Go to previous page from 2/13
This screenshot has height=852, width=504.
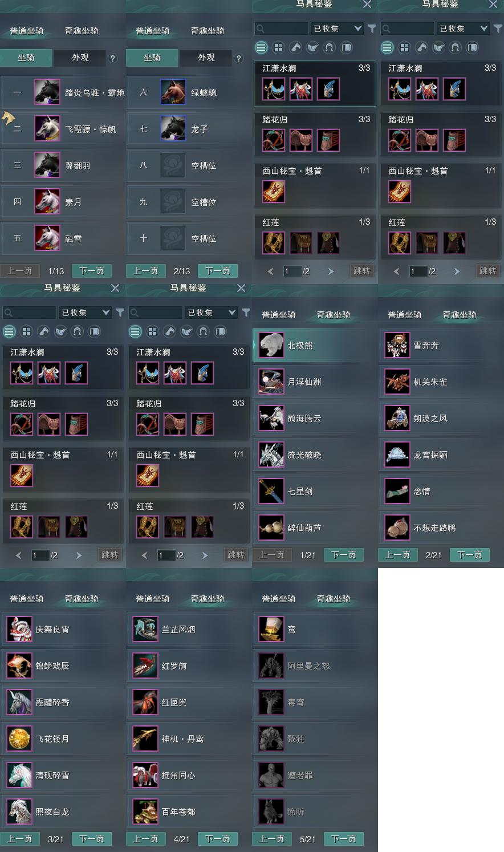click(x=145, y=271)
